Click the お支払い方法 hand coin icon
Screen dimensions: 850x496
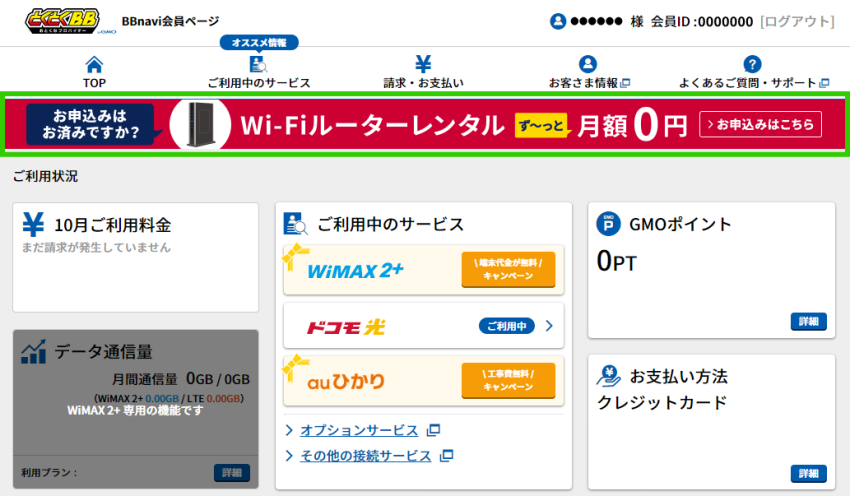608,376
